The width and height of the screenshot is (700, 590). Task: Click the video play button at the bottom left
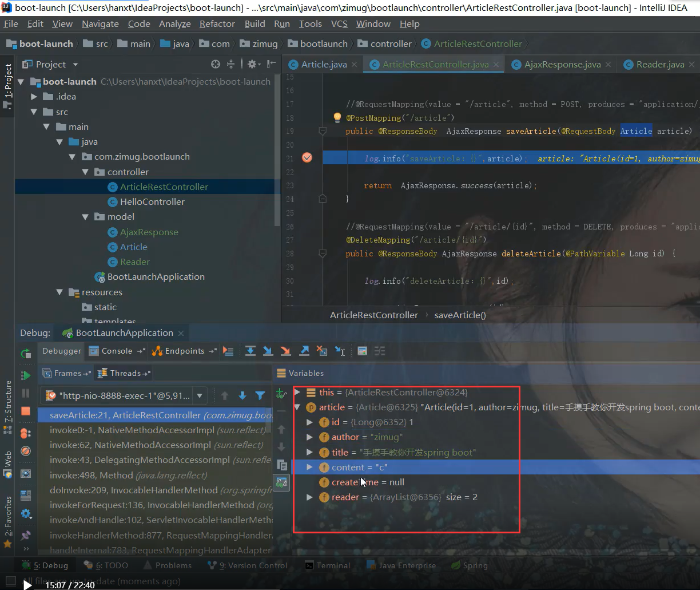pos(27,585)
